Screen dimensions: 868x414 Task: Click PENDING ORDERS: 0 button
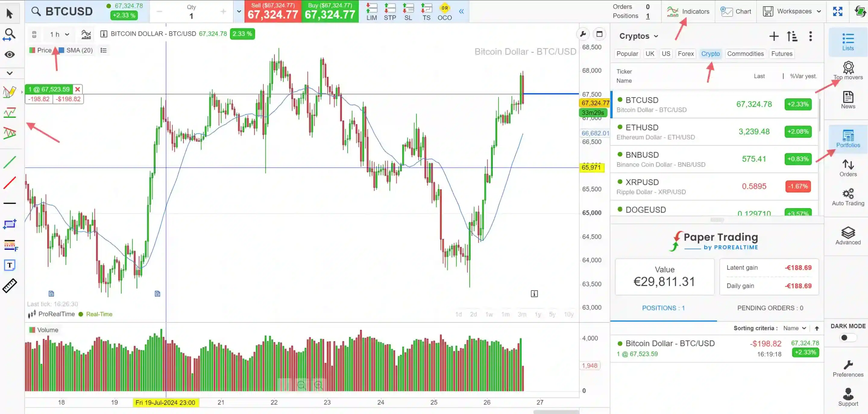coord(771,308)
